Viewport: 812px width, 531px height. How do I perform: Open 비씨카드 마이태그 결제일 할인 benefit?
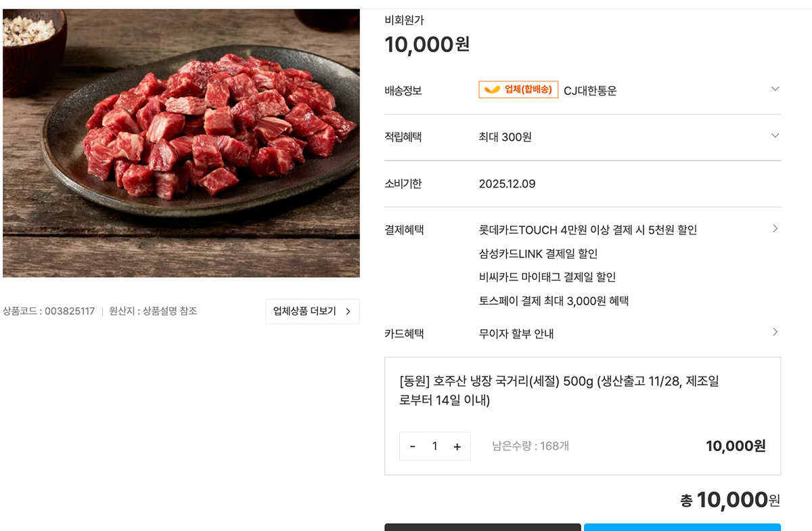[x=547, y=277]
